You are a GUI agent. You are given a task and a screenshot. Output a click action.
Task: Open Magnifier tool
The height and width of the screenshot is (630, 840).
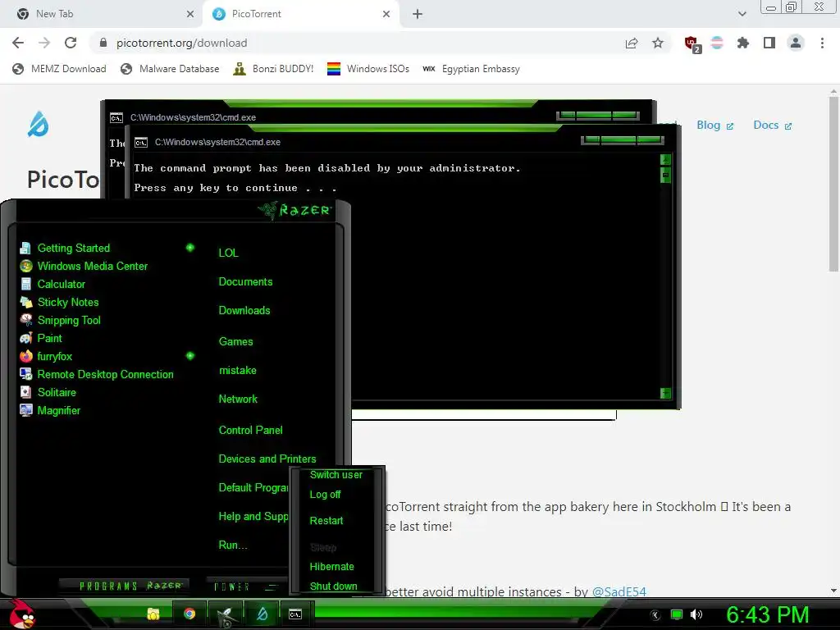[x=50, y=410]
